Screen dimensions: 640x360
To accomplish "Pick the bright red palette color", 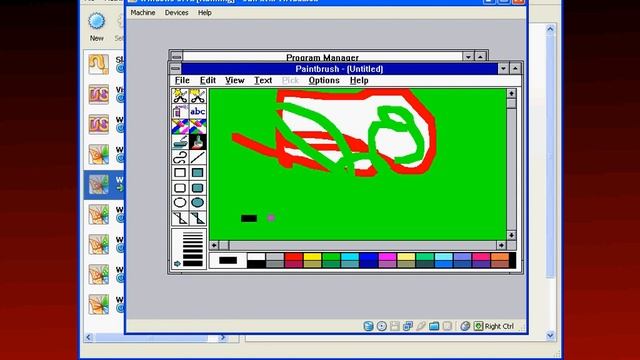I will 293,257.
